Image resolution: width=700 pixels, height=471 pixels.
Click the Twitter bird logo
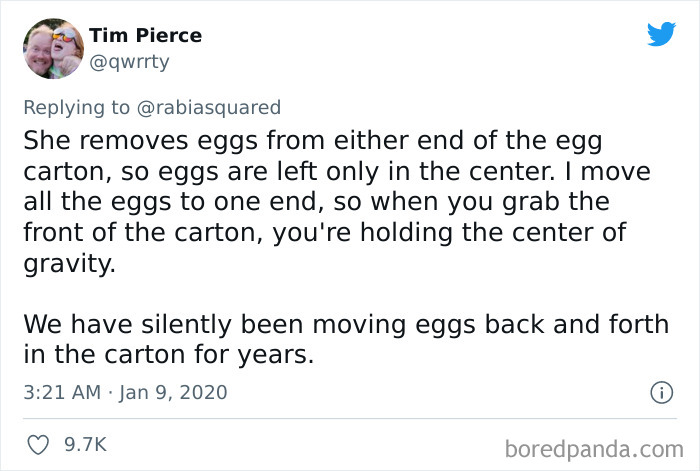[661, 34]
